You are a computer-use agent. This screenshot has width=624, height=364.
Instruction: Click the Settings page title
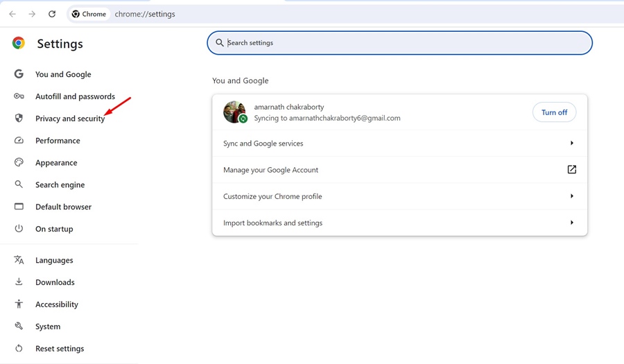click(x=60, y=44)
